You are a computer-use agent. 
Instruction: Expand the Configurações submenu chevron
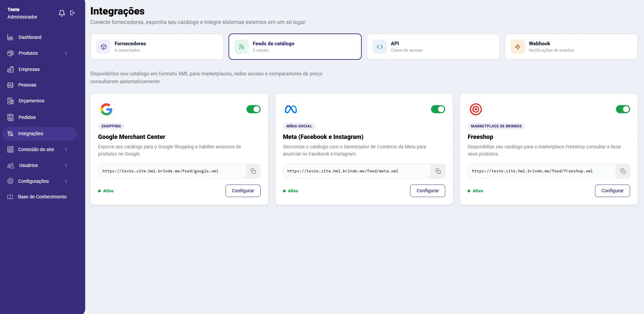click(x=66, y=181)
